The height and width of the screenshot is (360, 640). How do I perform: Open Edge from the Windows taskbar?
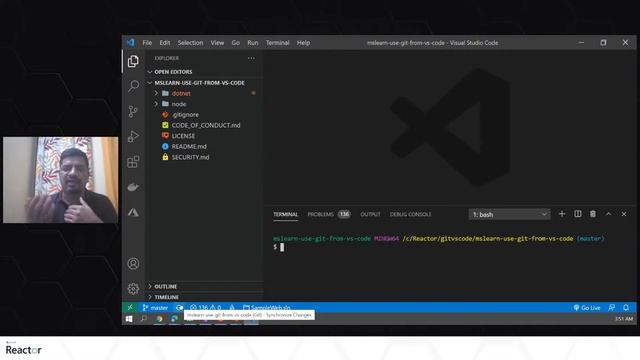[174, 319]
